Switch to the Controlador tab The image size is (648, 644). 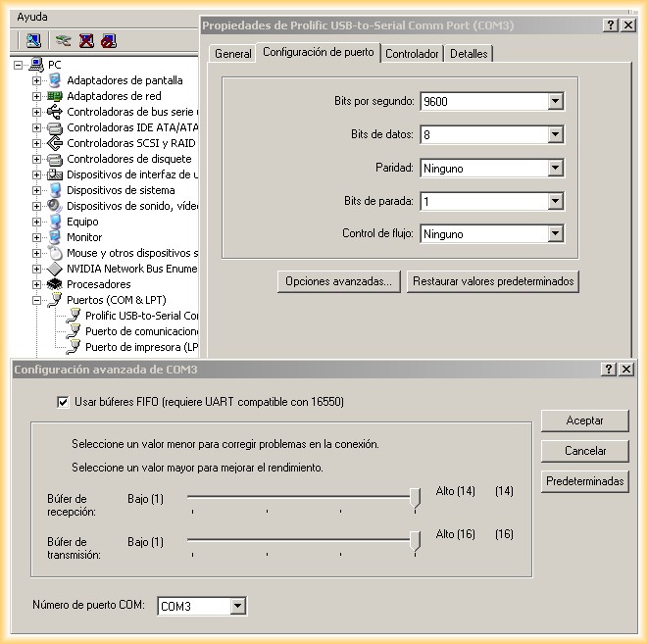412,54
